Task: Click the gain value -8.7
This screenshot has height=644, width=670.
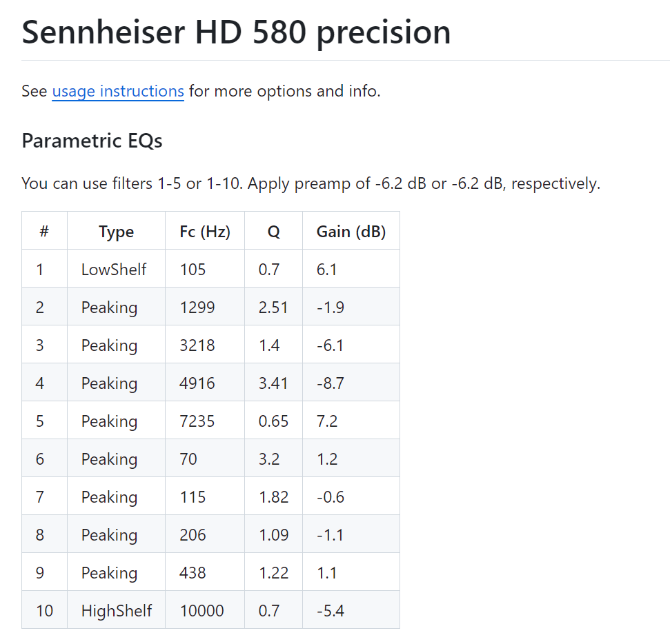Action: tap(331, 383)
